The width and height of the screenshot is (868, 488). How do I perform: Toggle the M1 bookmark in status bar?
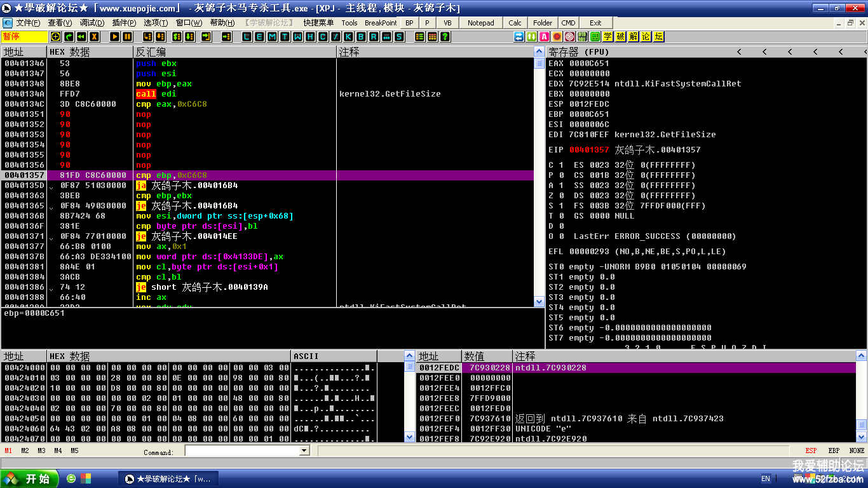coord(8,451)
